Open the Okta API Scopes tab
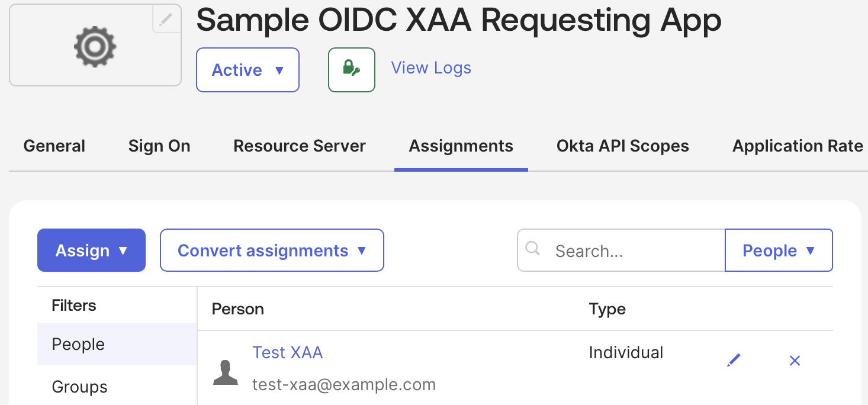This screenshot has height=405, width=868. pos(623,146)
